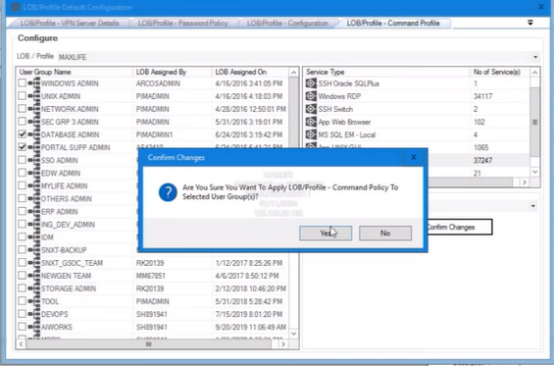Click the SNXT-BACKUP group icon
This screenshot has height=366, width=554.
[x=34, y=250]
